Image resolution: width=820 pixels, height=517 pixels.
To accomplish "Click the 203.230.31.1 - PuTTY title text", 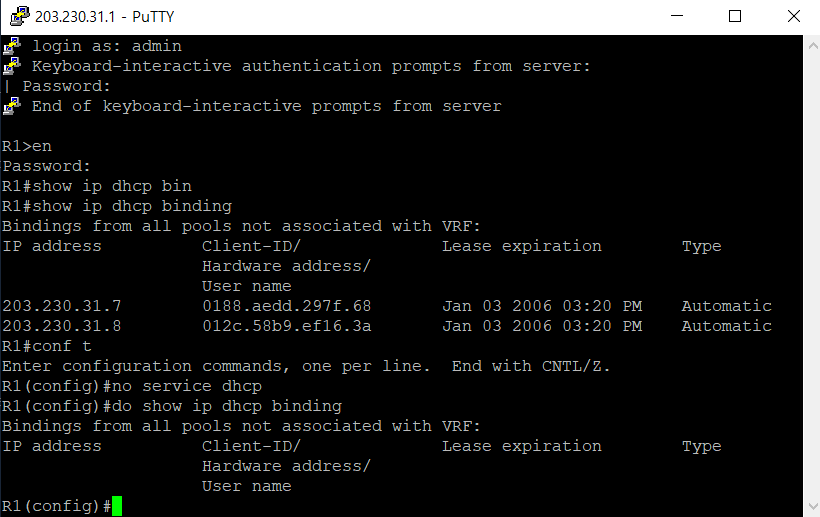I will tap(105, 17).
